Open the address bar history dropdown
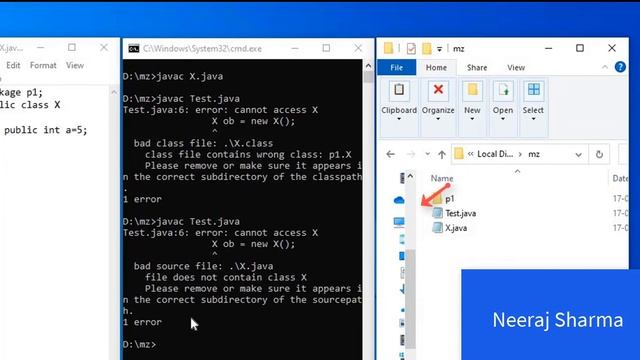 [578, 155]
